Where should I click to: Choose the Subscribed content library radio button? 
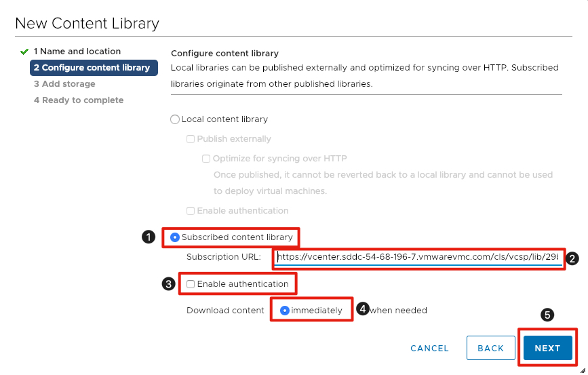[176, 237]
